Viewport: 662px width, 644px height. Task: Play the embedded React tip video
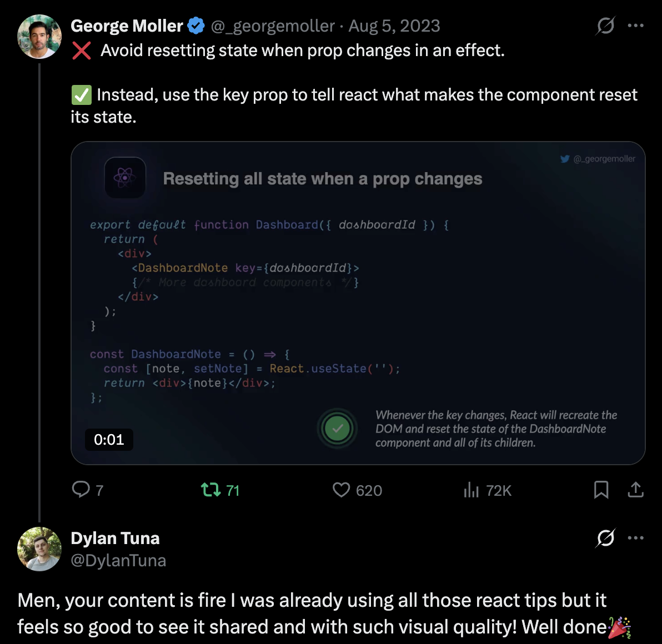(x=358, y=303)
